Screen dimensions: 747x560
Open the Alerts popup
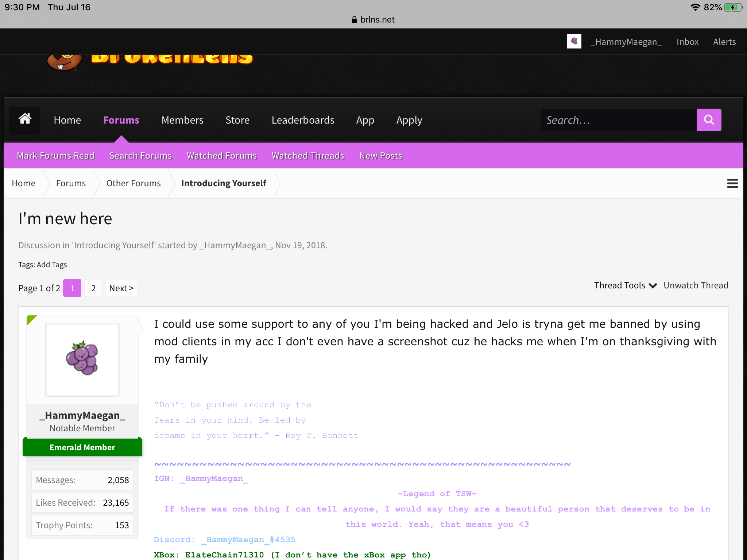point(724,42)
